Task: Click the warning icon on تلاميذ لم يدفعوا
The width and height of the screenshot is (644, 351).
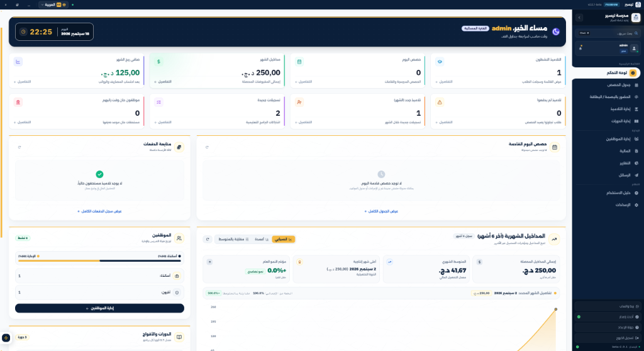Action: click(440, 102)
